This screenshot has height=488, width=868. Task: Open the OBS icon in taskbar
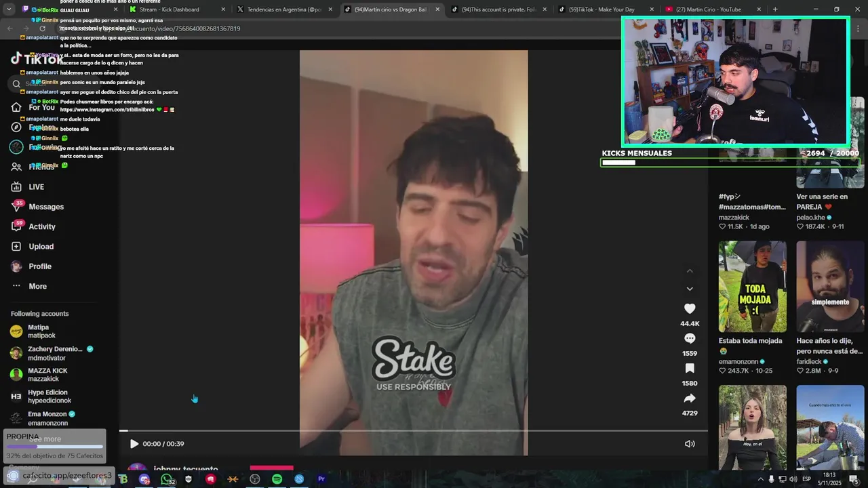[255, 479]
